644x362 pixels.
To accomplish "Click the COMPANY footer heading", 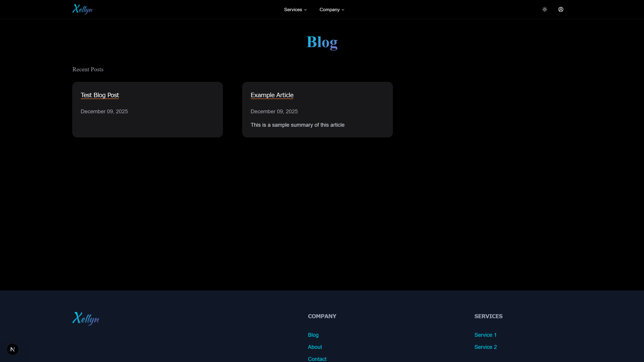I will [x=322, y=316].
